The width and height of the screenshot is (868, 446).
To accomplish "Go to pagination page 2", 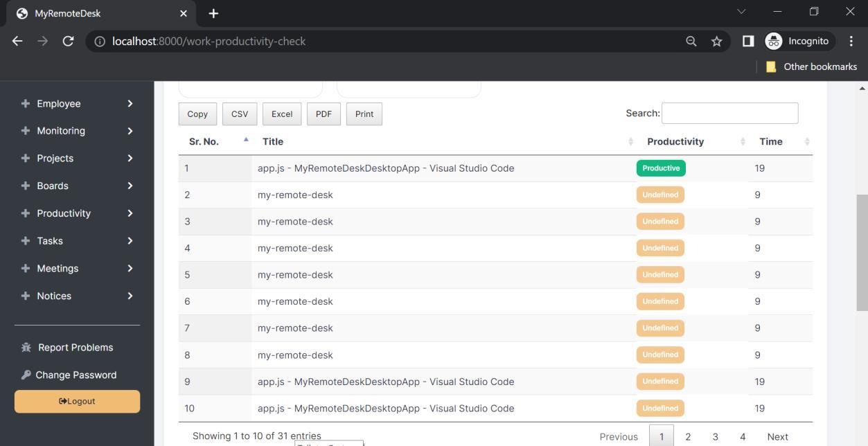I will (x=688, y=437).
